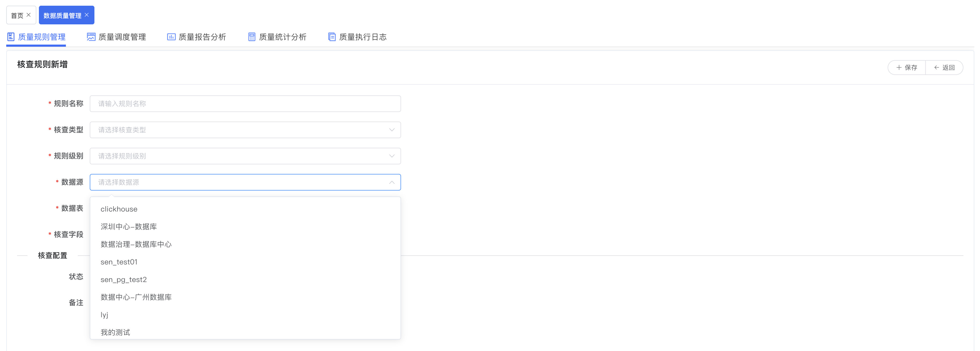Click the 质量统计分析 calculator icon

251,37
